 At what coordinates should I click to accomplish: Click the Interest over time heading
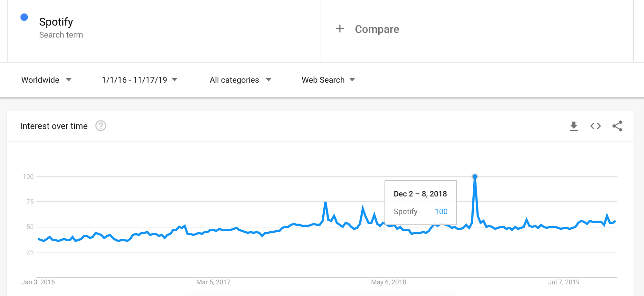54,126
